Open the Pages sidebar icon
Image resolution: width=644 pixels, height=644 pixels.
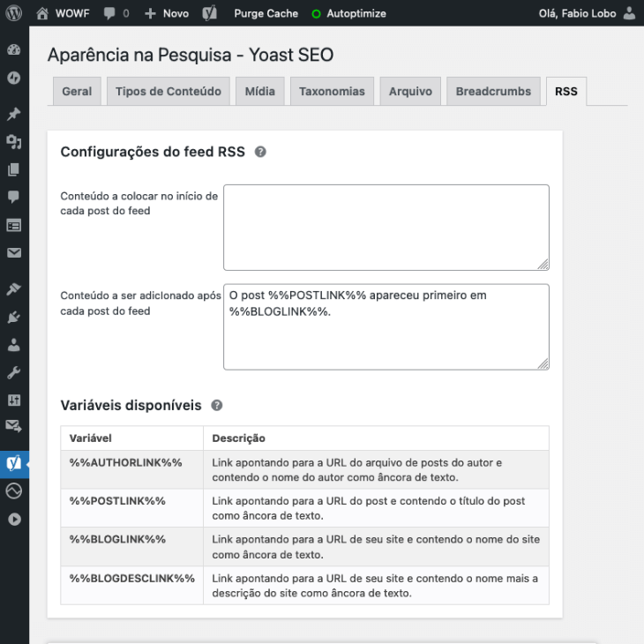pyautogui.click(x=14, y=169)
